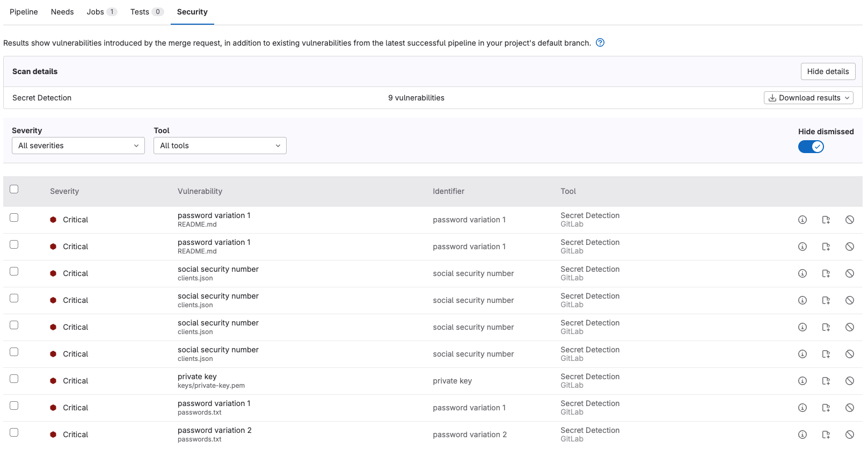
Task: Open the help icon after the results description
Action: click(x=600, y=43)
